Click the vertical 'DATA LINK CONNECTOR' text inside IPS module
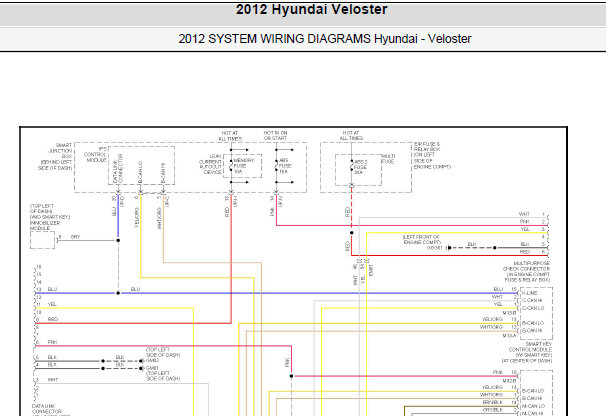This screenshot has width=606, height=416. [117, 169]
